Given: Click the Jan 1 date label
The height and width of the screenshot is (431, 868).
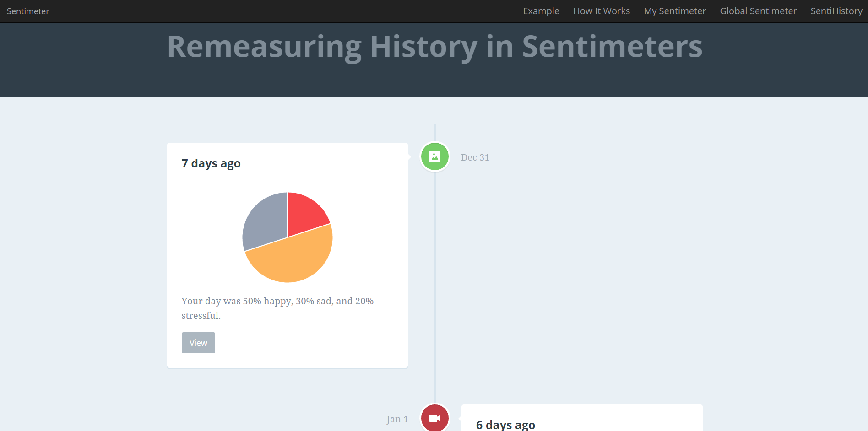Looking at the screenshot, I should point(397,419).
